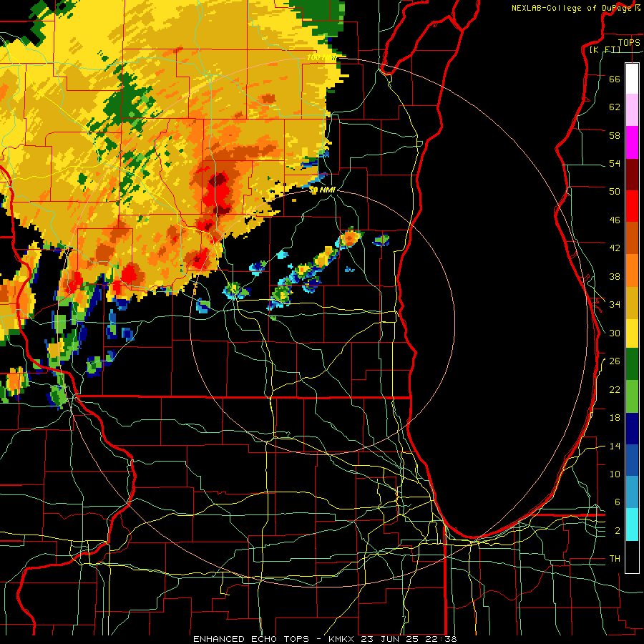Select the '62' legend value
This screenshot has height=644, width=644.
tap(615, 107)
